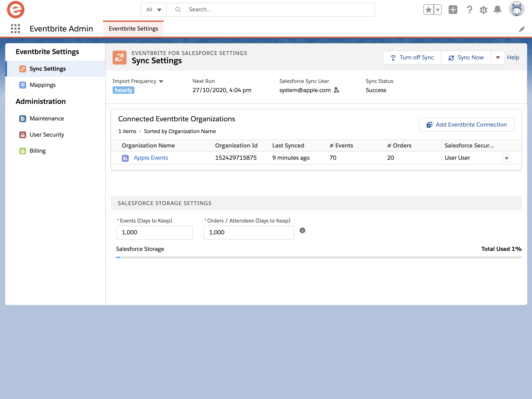Click the Apple Events organization icon
This screenshot has width=532, height=399.
point(125,158)
